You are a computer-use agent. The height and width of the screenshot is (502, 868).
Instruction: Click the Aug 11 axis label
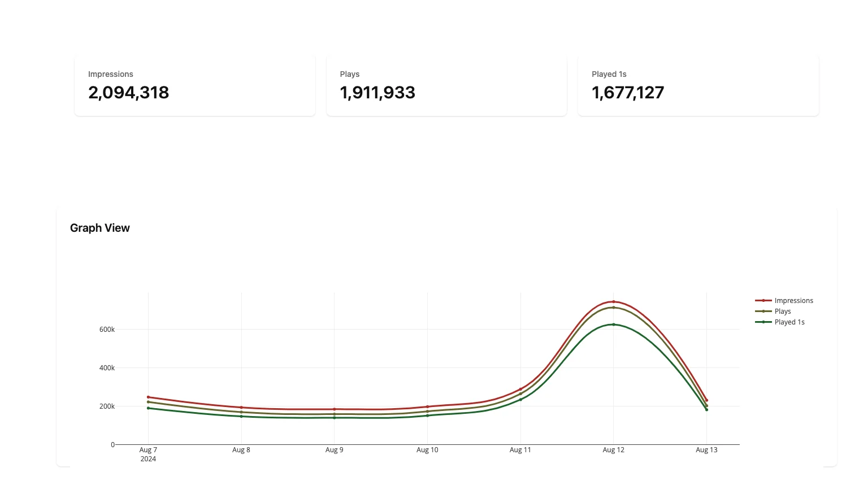520,450
